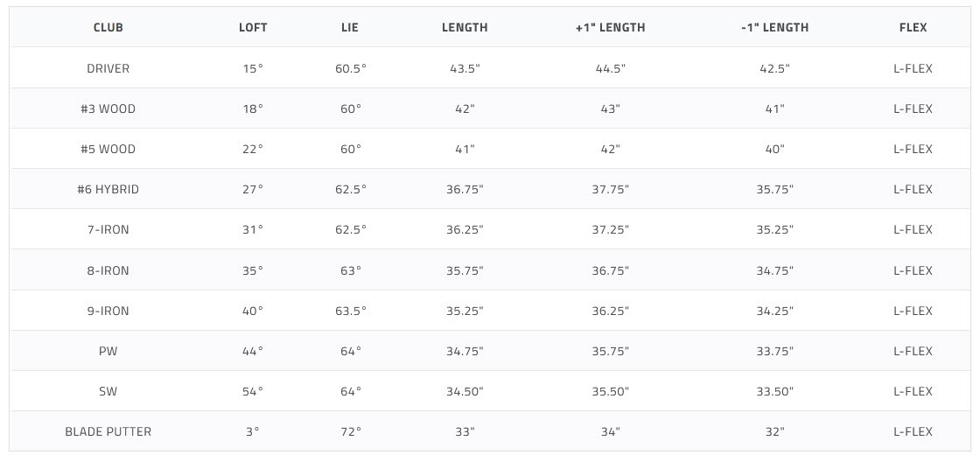Image resolution: width=980 pixels, height=455 pixels.
Task: Click the L-FLEX value in the SW row
Action: point(913,391)
